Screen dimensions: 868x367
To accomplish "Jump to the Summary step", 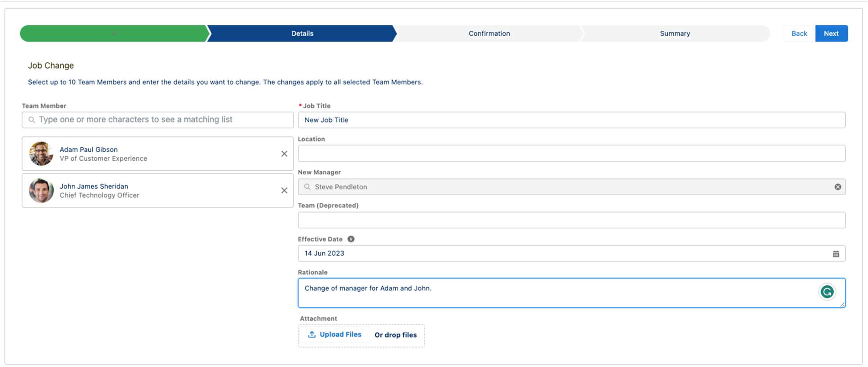I will pos(674,34).
